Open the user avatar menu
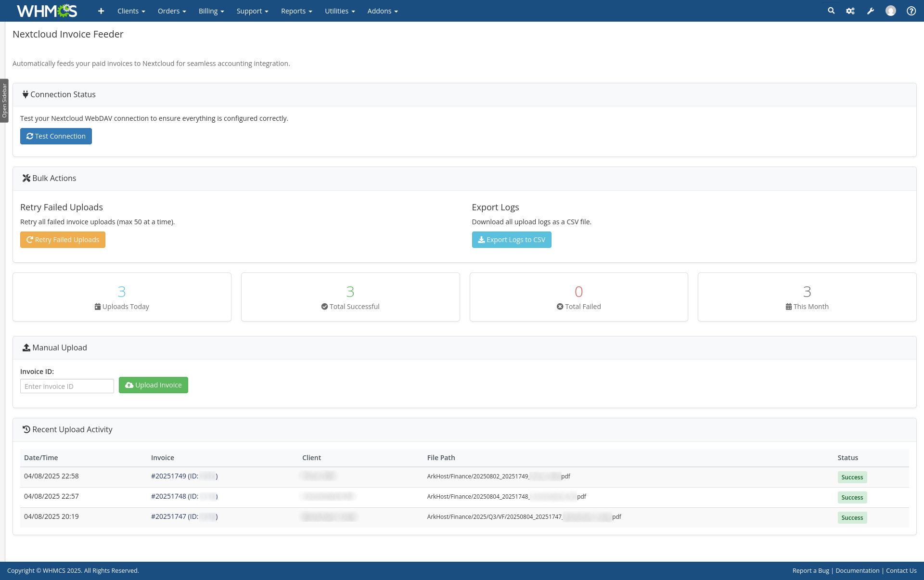Screen dimensions: 924x580 pyautogui.click(x=891, y=11)
